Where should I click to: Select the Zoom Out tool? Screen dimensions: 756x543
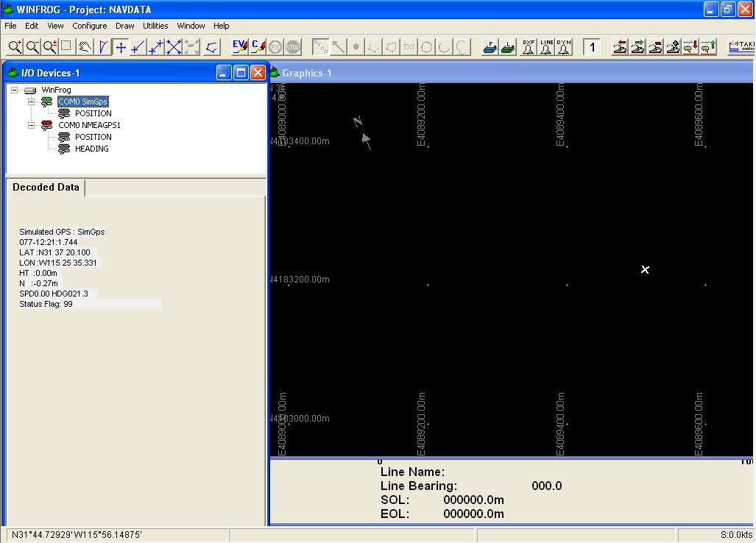click(32, 46)
